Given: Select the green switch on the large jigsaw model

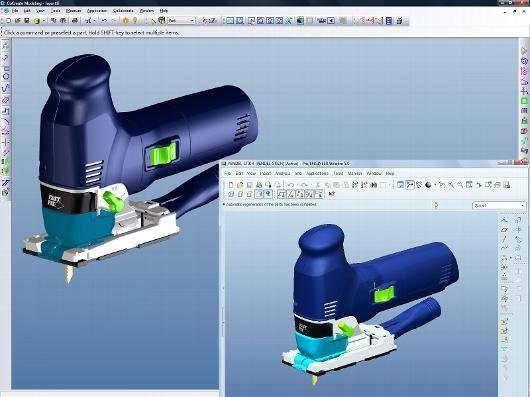Looking at the screenshot, I should pos(164,154).
